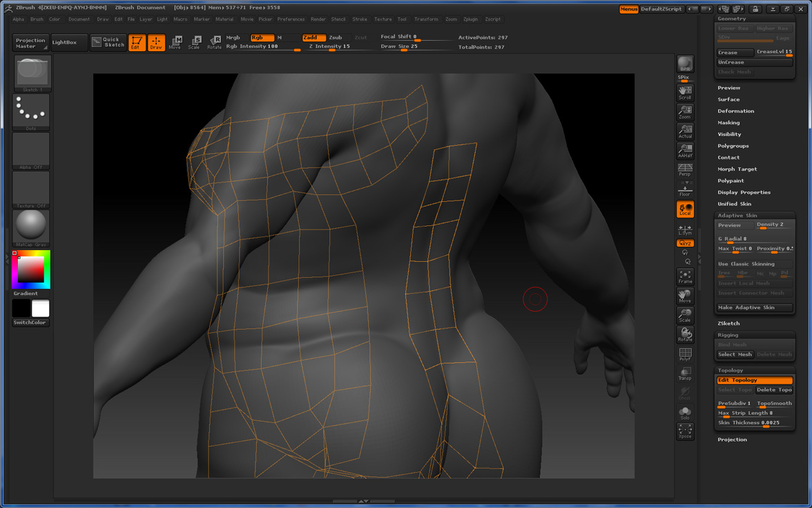812x508 pixels.
Task: Expand the Projection section
Action: click(732, 440)
